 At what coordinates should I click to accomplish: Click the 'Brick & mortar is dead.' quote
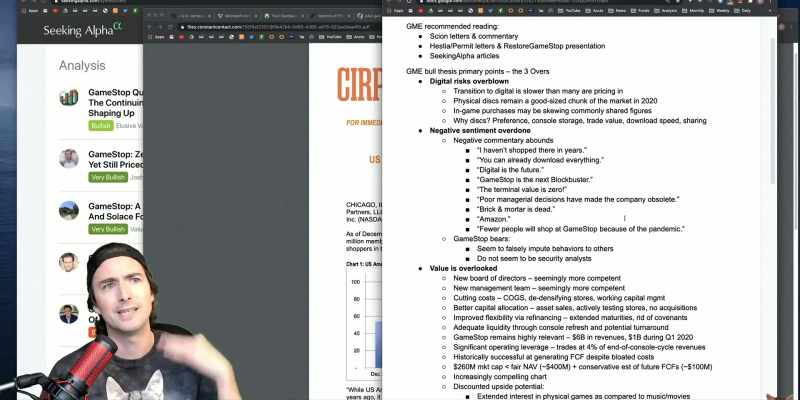click(516, 209)
